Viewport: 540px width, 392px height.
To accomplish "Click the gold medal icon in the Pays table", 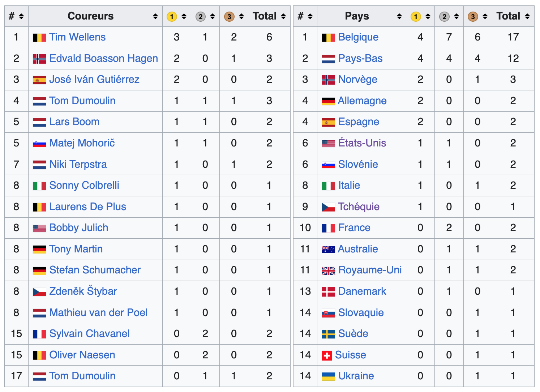I will coord(416,17).
